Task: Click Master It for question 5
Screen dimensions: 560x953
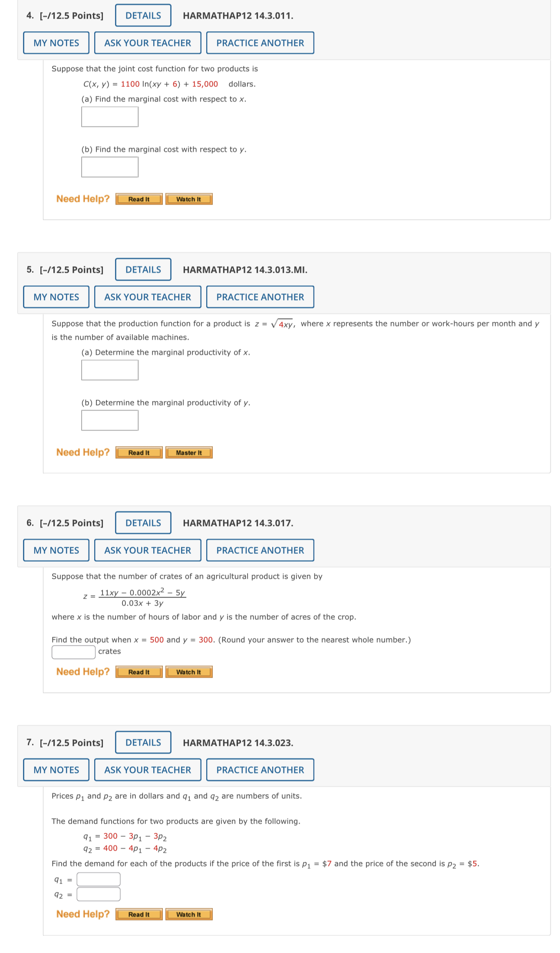Action: (x=188, y=453)
